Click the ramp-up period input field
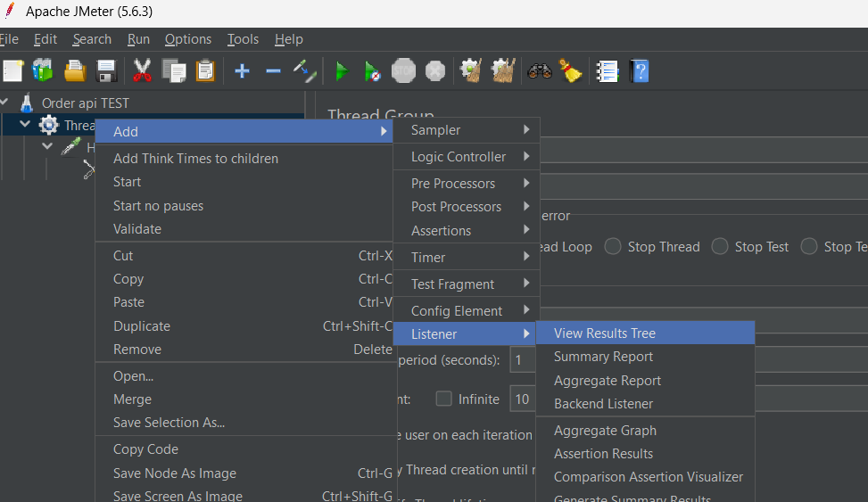Image resolution: width=868 pixels, height=502 pixels. tap(522, 359)
